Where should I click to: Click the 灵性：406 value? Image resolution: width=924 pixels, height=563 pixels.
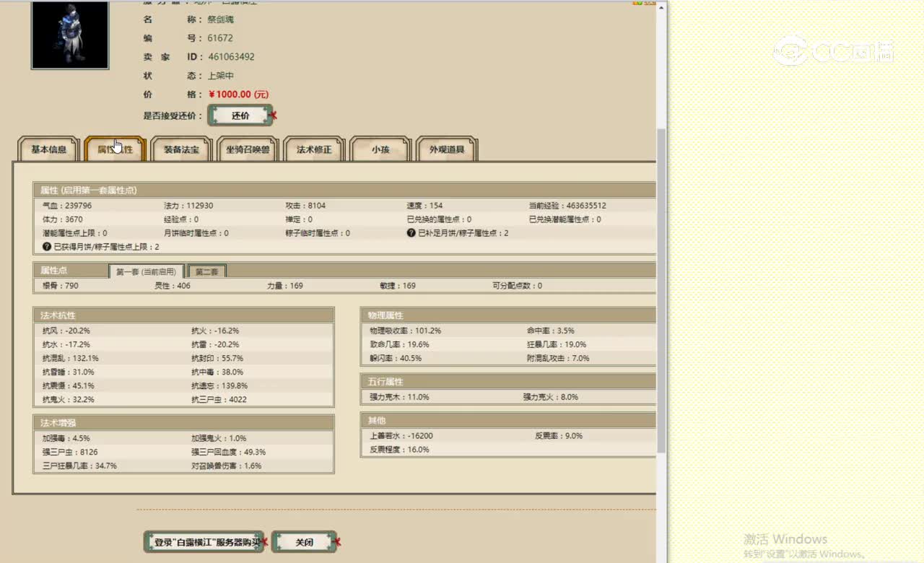[173, 286]
